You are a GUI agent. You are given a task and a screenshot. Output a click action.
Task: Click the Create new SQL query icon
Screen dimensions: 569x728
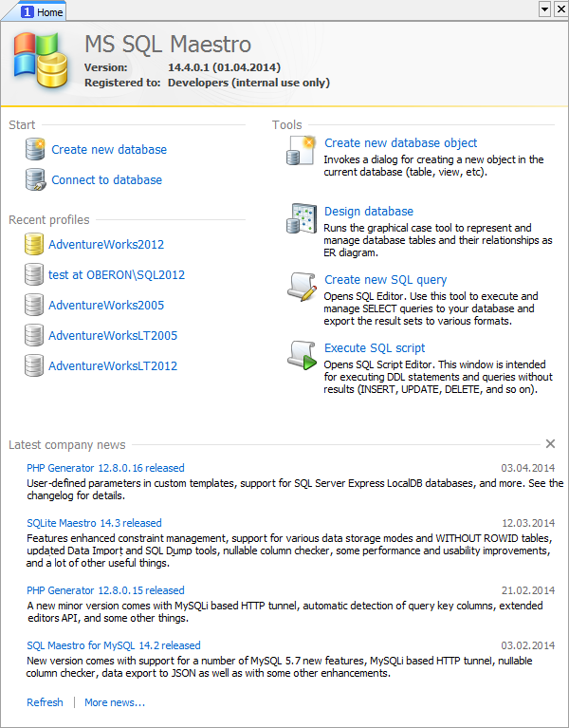301,287
